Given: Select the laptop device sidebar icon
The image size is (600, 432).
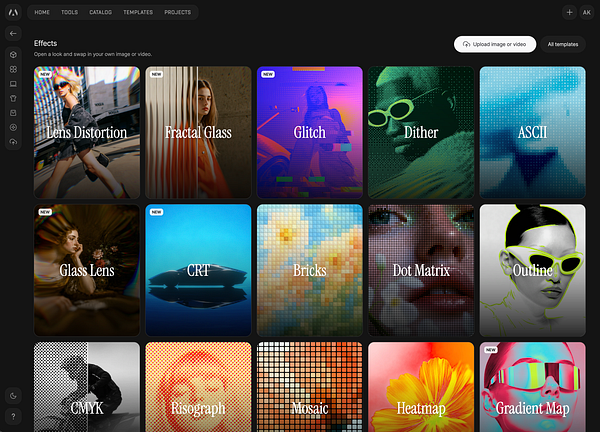Looking at the screenshot, I should coord(13,84).
